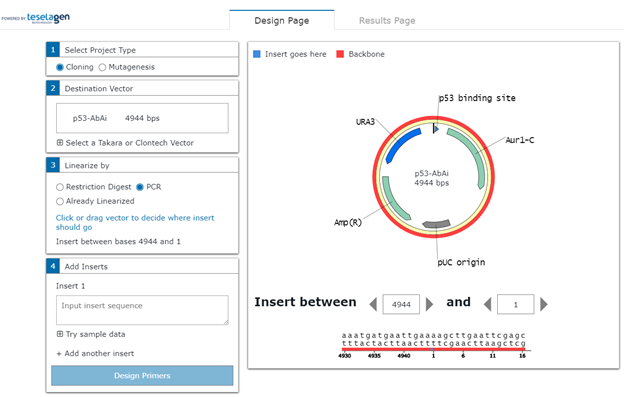Open the Design Page tab
Screen dimensions: 624x397
point(282,20)
